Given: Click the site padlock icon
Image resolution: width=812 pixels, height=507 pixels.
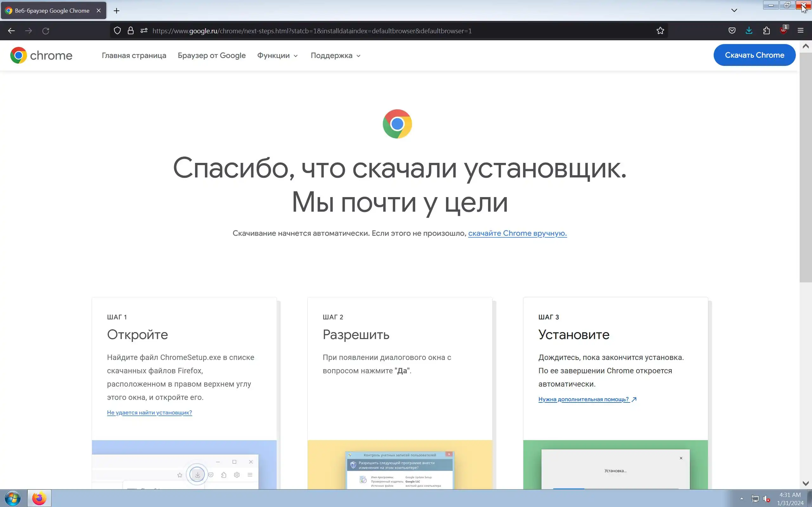Looking at the screenshot, I should (131, 31).
